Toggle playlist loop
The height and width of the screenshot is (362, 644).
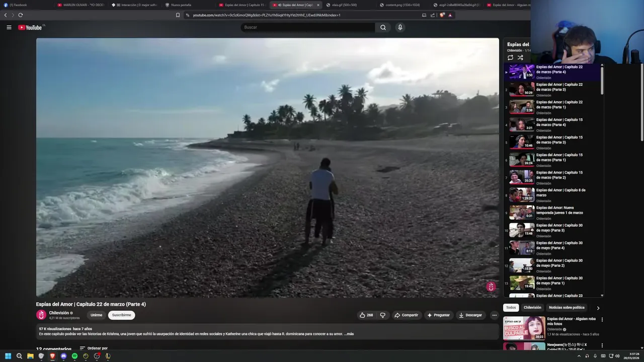pyautogui.click(x=510, y=57)
